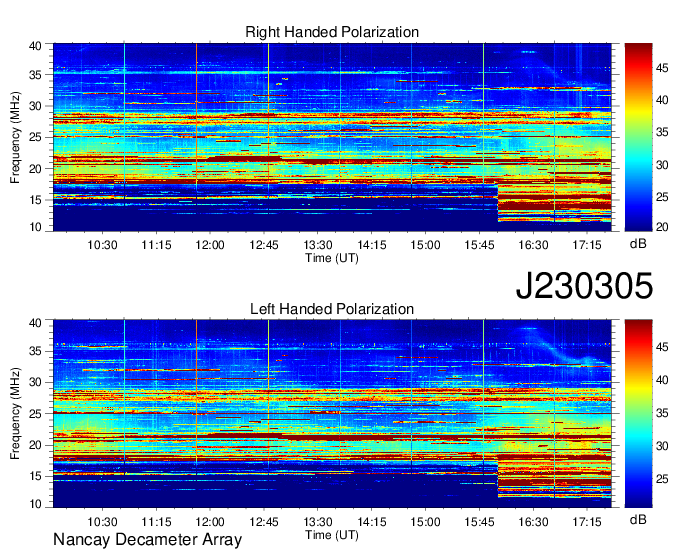This screenshot has height=552, width=680.
Task: Click the 40 MHz tick label of left-handed plot
Action: (x=35, y=323)
